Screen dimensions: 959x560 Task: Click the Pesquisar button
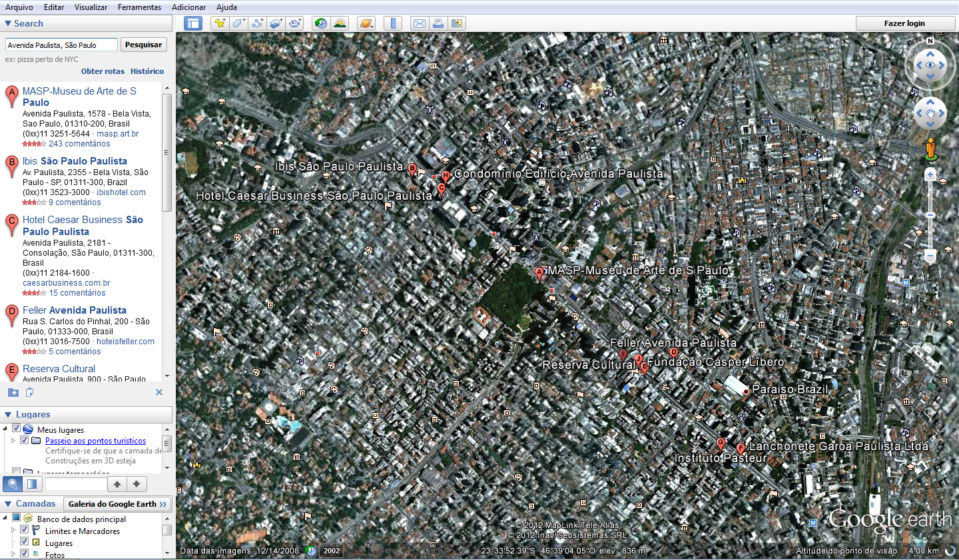coord(143,45)
